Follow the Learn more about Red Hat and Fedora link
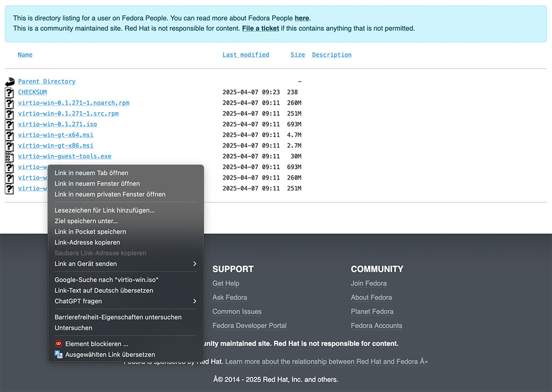The image size is (552, 392). pos(326,361)
